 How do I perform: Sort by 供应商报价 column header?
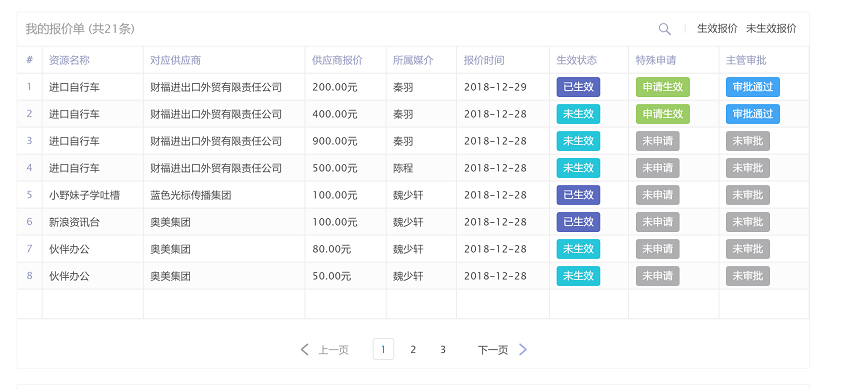tap(337, 60)
